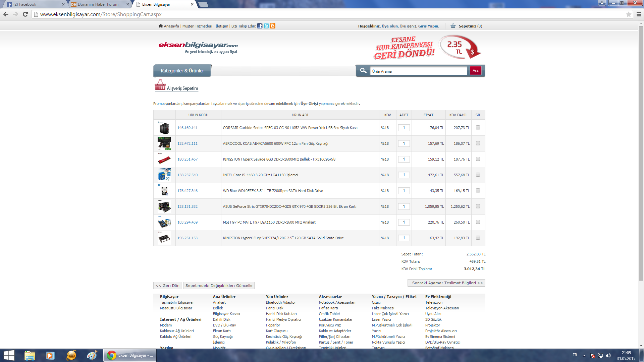Show hidden system tray icons arrow
This screenshot has height=362, width=644.
coord(584,356)
